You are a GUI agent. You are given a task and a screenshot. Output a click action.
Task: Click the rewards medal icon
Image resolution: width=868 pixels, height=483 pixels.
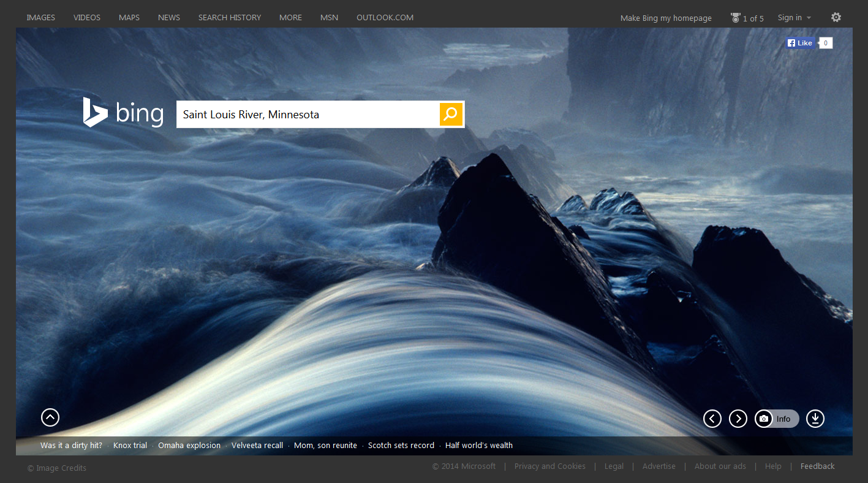(736, 18)
